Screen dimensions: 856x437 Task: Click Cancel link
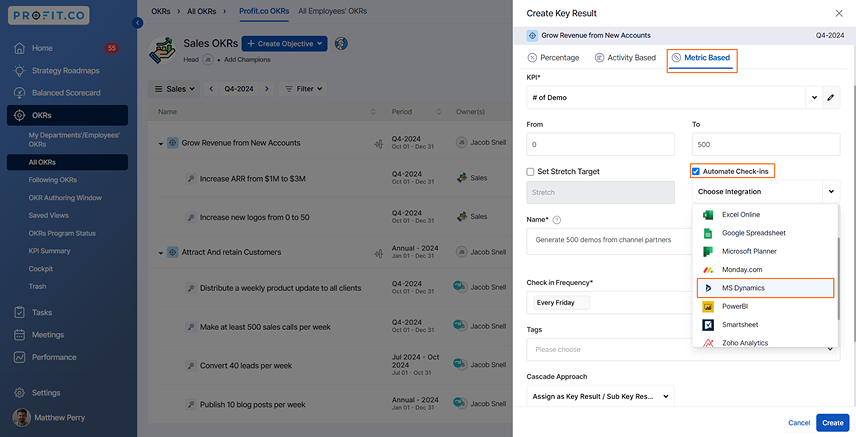(799, 423)
